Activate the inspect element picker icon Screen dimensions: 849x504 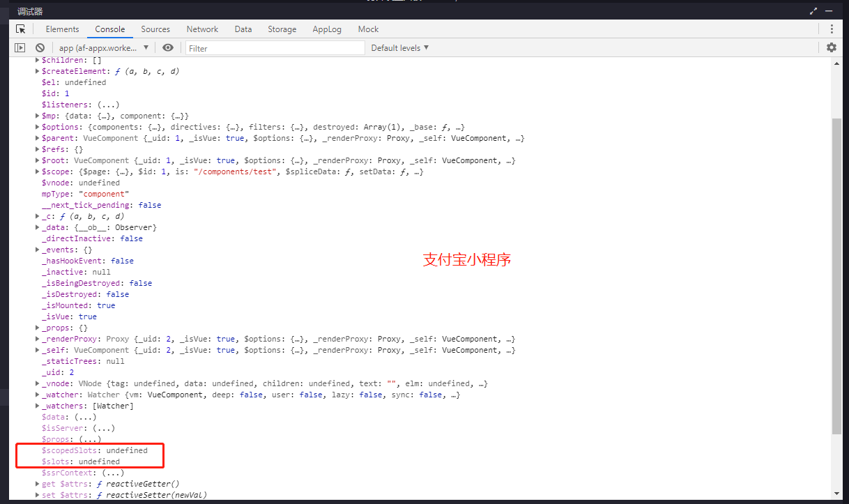(x=21, y=29)
